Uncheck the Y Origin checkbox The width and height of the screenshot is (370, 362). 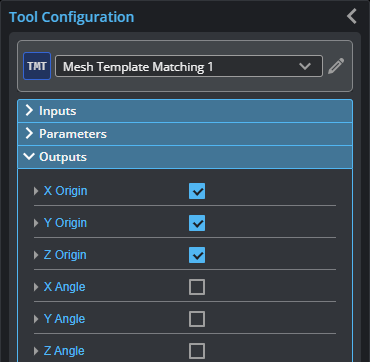[197, 223]
